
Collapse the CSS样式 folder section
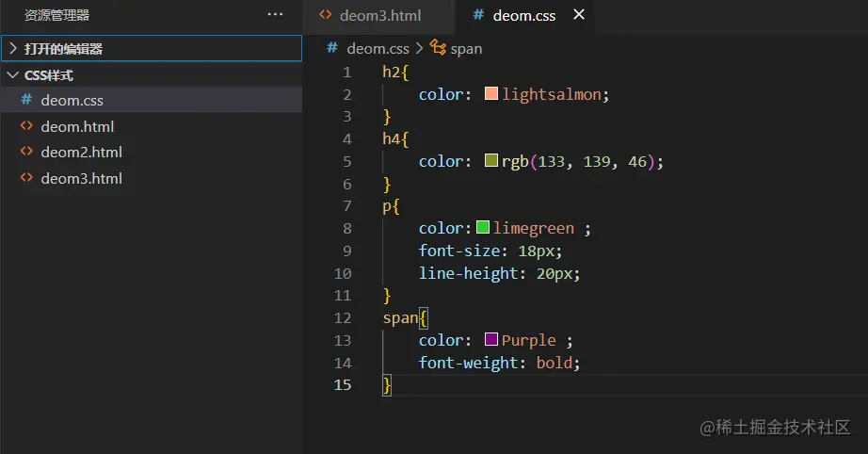pyautogui.click(x=152, y=75)
